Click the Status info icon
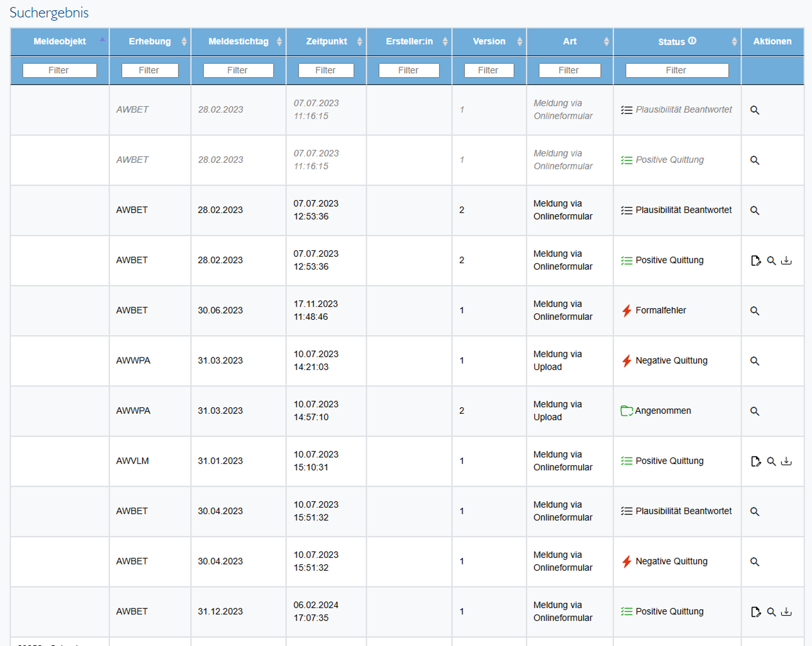 click(692, 41)
